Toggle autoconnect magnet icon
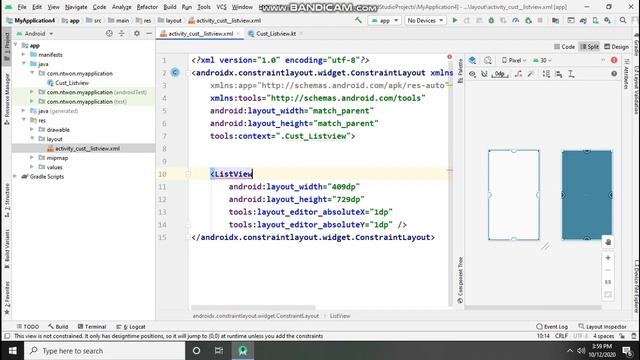640x360 pixels. pos(484,74)
